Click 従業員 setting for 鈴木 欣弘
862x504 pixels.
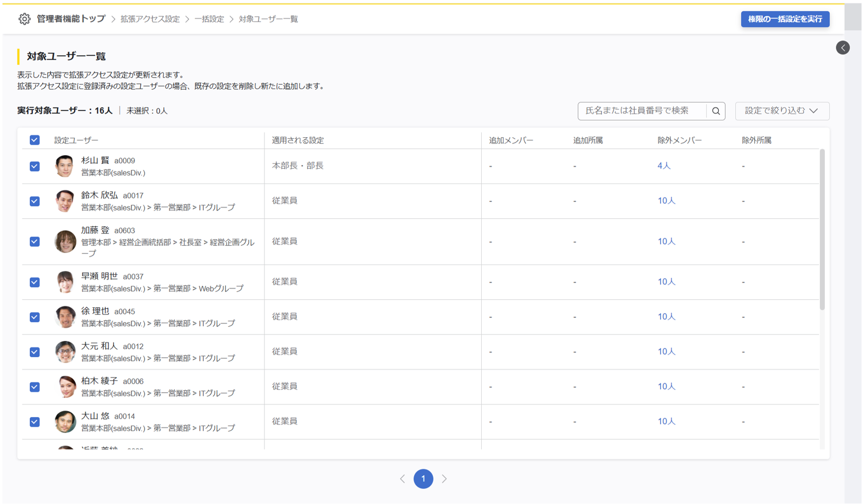click(284, 200)
